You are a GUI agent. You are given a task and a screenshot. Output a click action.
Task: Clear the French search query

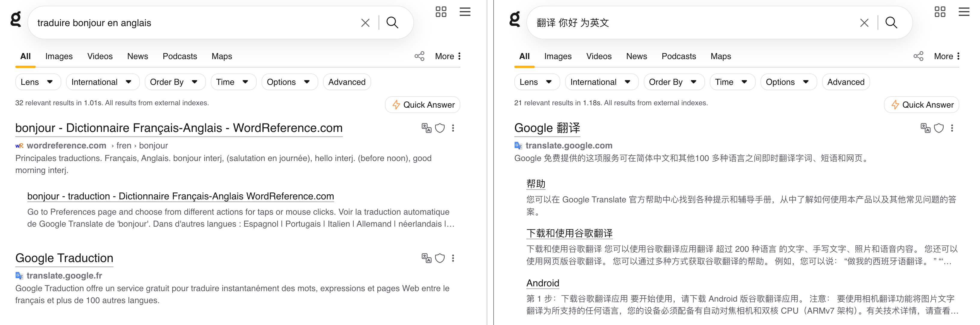click(x=365, y=23)
